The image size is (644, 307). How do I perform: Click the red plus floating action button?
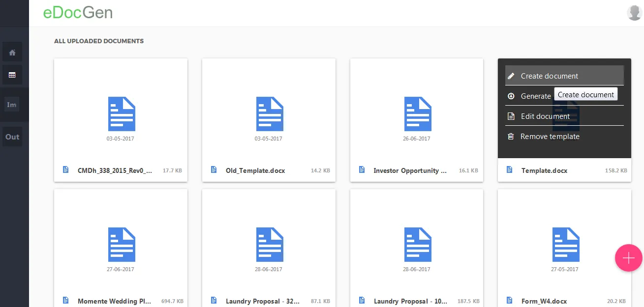click(628, 258)
